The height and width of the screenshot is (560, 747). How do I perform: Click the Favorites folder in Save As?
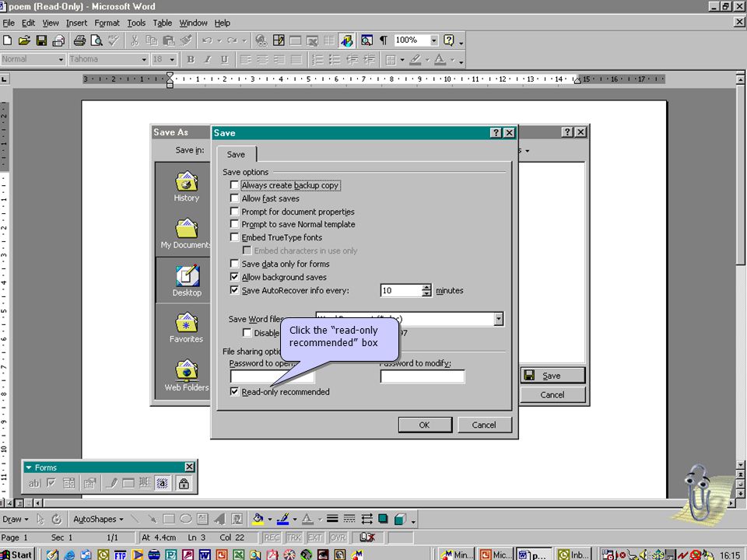(186, 327)
